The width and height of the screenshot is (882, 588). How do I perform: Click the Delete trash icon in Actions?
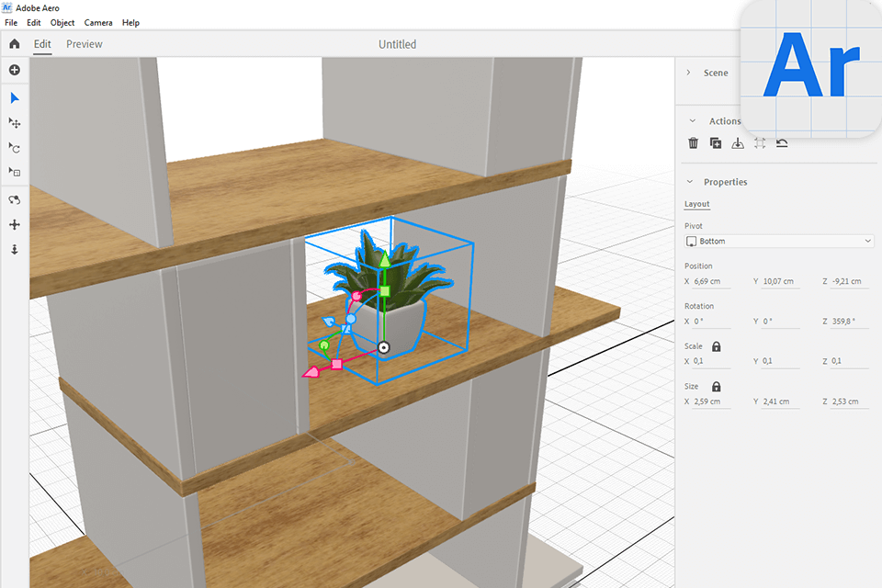pyautogui.click(x=693, y=143)
